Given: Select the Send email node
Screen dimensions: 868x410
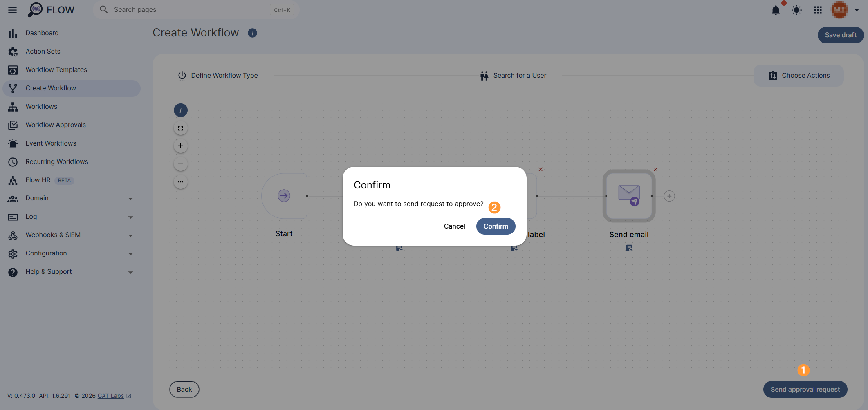Looking at the screenshot, I should (629, 196).
